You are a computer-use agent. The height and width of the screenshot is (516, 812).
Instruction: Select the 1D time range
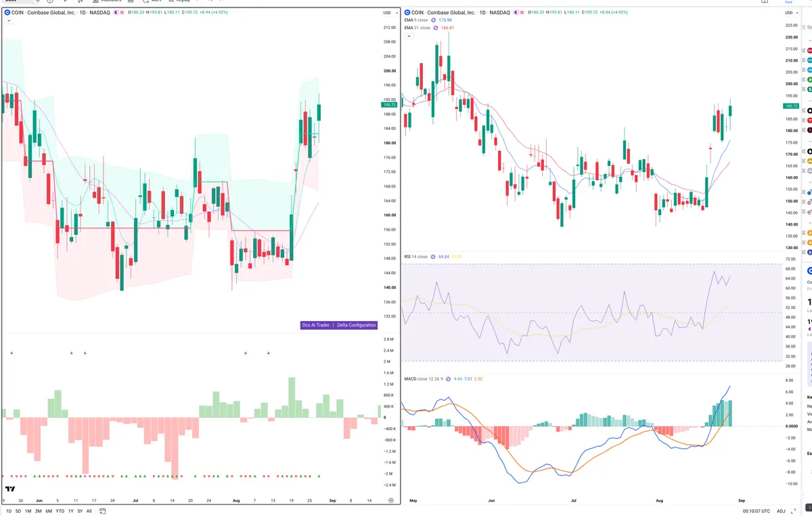click(9, 511)
